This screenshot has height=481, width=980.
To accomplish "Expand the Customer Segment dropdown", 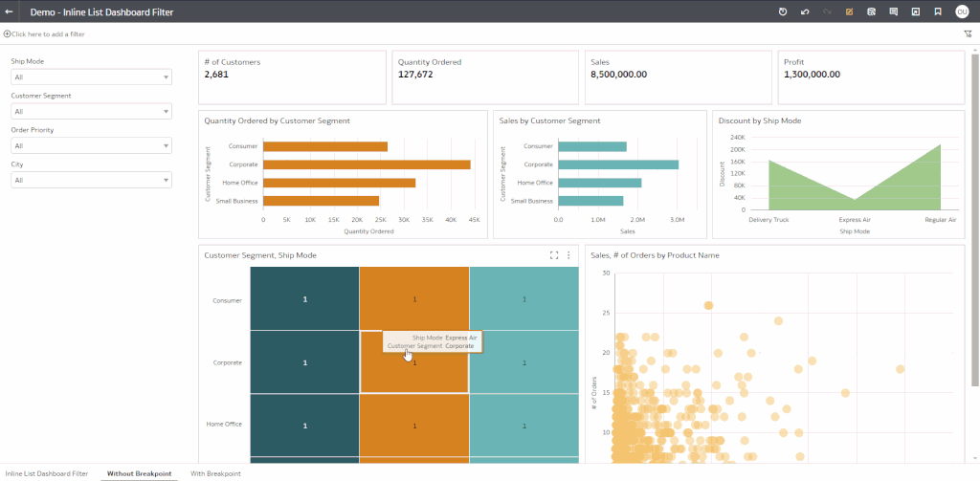I will pos(91,112).
